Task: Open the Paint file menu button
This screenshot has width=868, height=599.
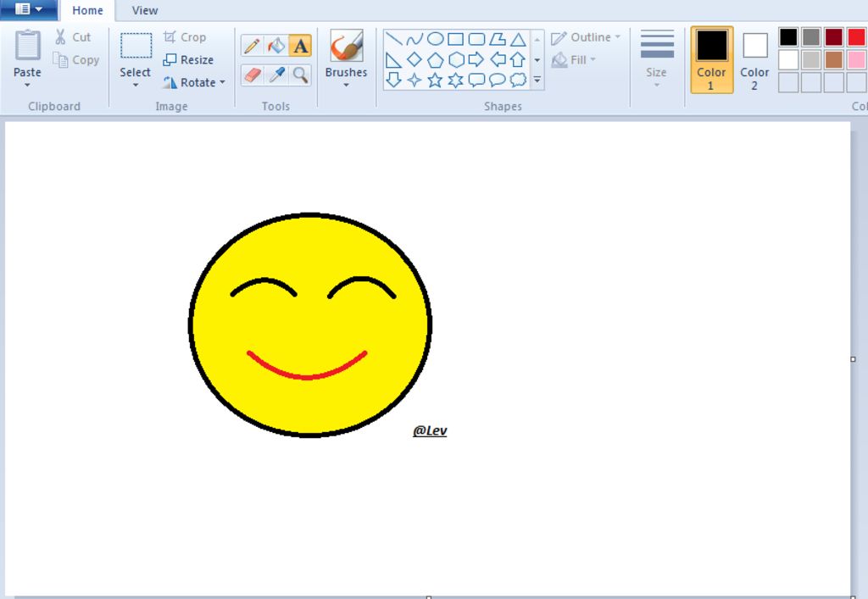Action: (x=28, y=9)
